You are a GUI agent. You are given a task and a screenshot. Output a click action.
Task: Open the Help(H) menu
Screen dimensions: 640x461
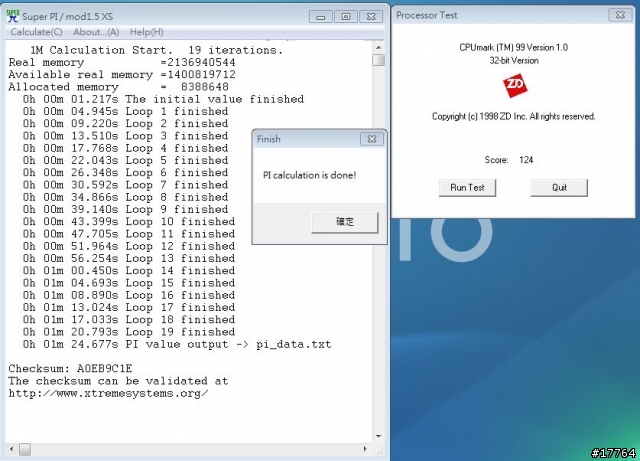(x=147, y=32)
